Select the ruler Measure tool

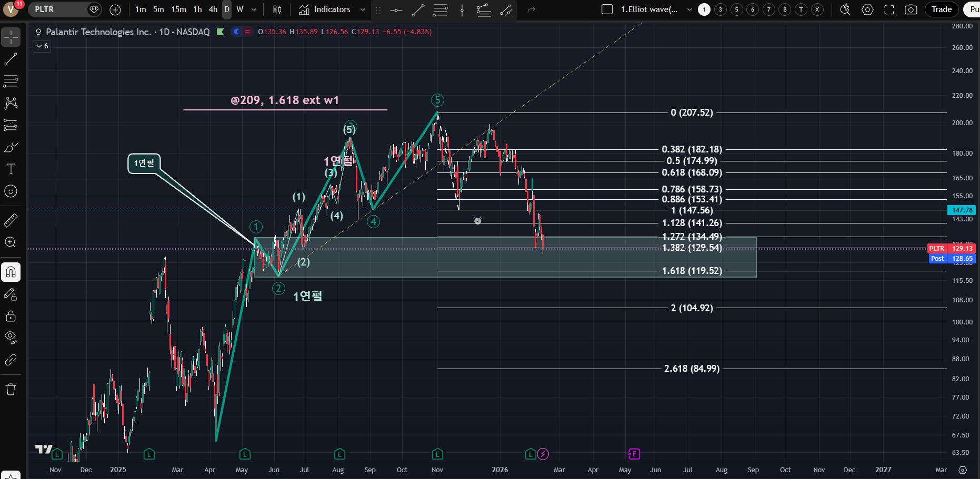(11, 220)
